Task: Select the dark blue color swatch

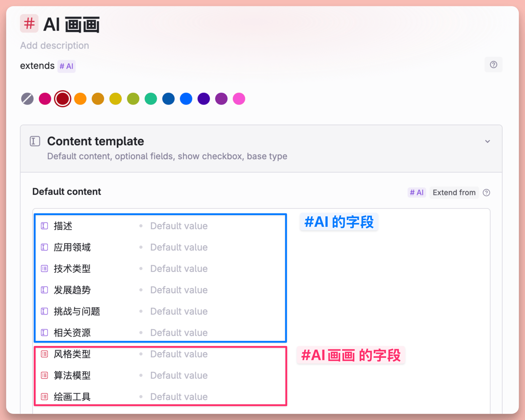Action: (169, 99)
